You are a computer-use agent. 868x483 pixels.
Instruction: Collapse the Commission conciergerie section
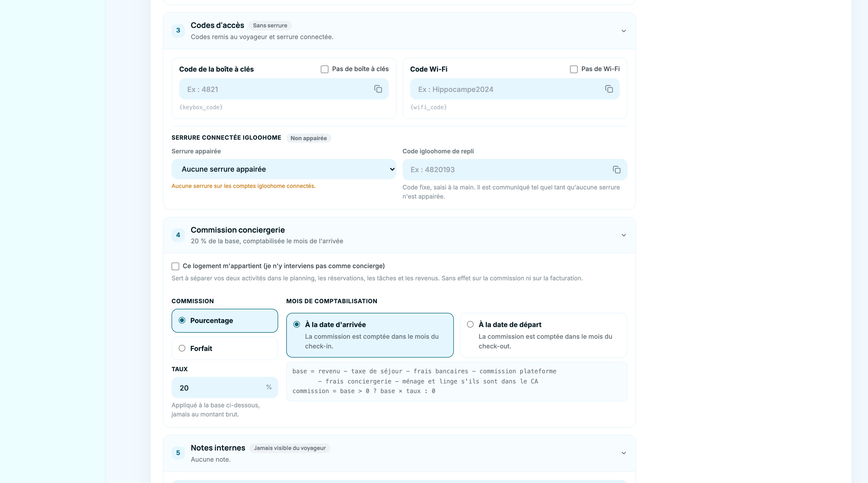[x=624, y=235]
